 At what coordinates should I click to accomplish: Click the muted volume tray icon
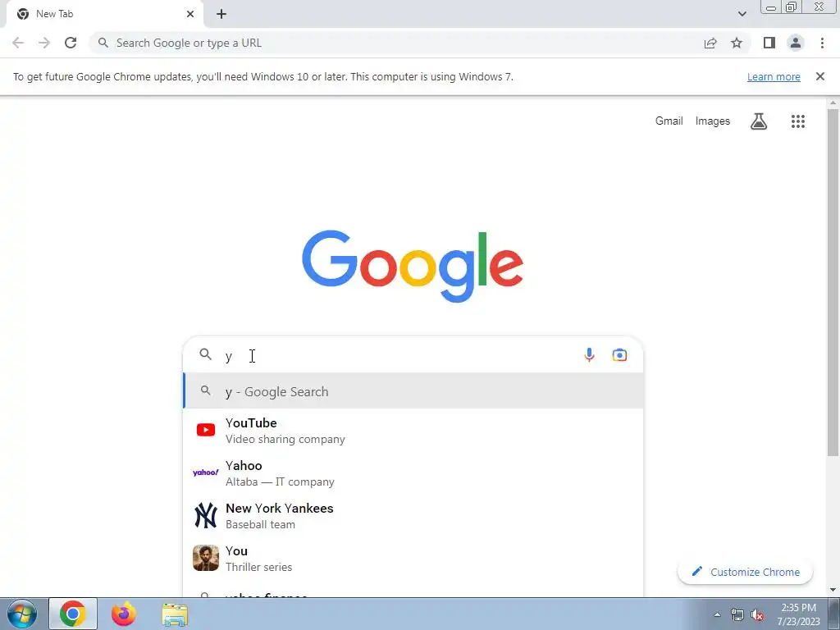tap(757, 615)
